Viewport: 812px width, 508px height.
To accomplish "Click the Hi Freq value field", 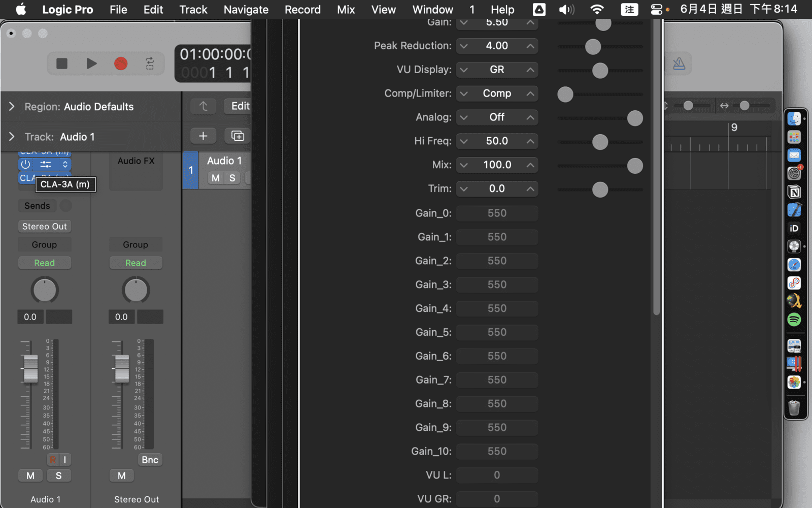I will 497,141.
